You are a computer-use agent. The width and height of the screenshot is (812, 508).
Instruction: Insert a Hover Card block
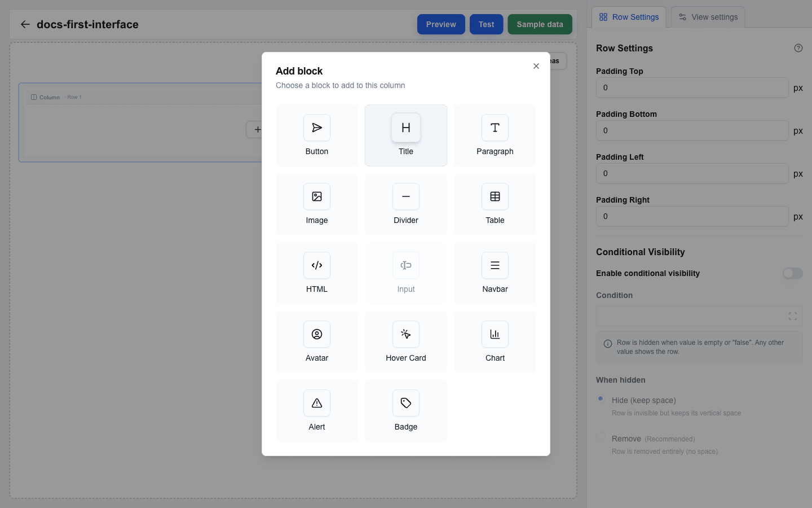[406, 342]
